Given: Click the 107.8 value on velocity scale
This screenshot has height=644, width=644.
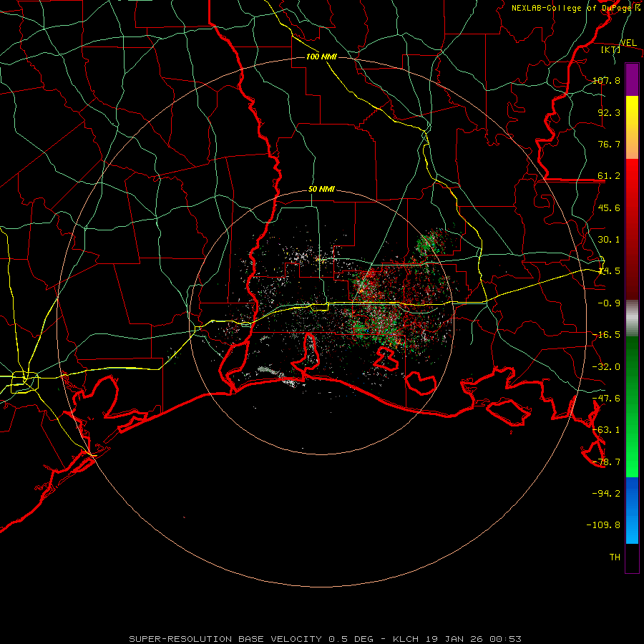Looking at the screenshot, I should point(606,80).
